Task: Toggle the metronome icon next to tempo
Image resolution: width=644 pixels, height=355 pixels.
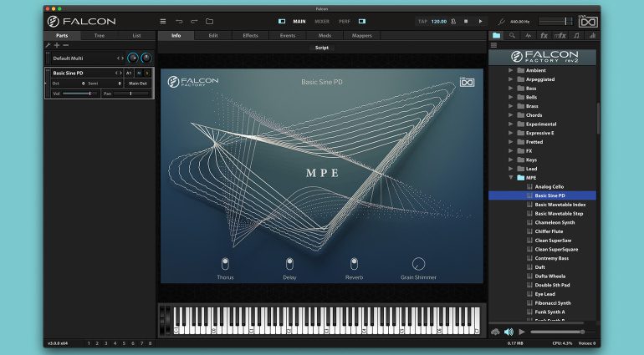Action: 453,22
